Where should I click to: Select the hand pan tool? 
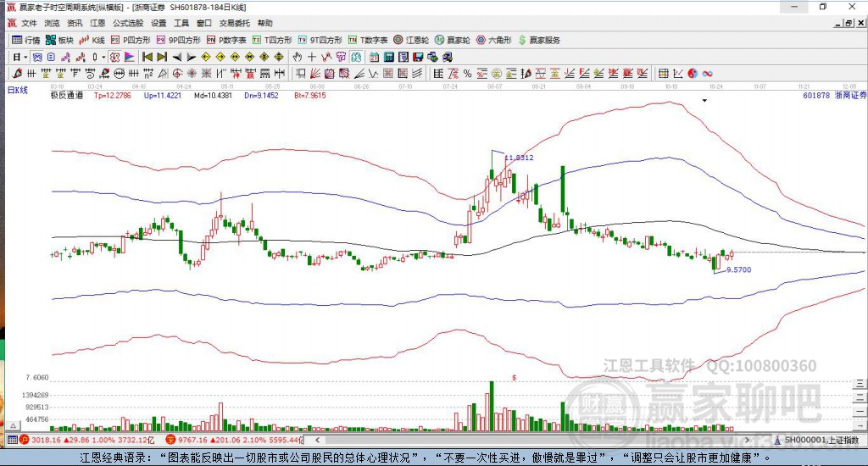298,57
